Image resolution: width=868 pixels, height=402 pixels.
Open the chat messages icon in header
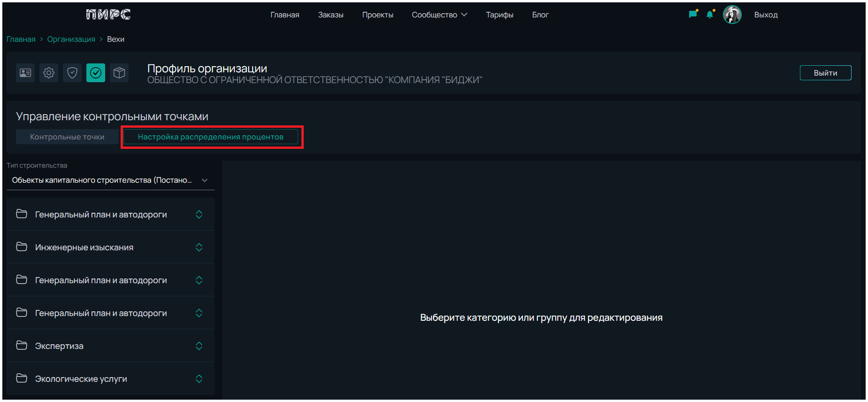[692, 15]
